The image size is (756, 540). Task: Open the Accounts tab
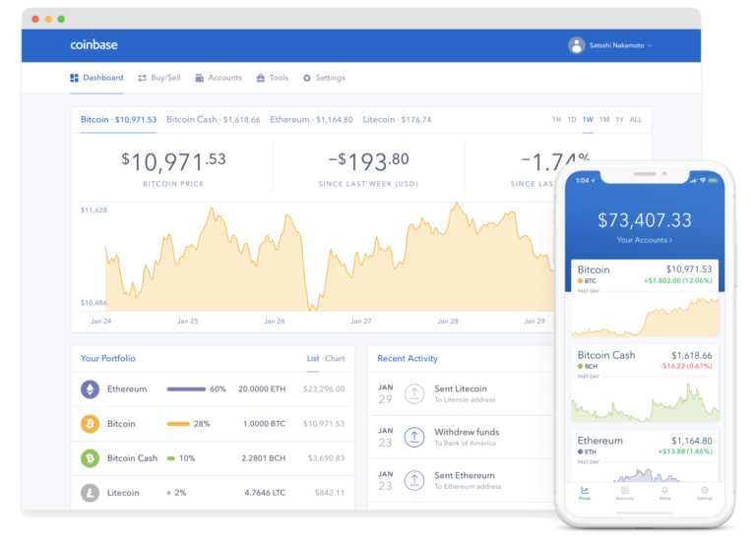pos(219,78)
